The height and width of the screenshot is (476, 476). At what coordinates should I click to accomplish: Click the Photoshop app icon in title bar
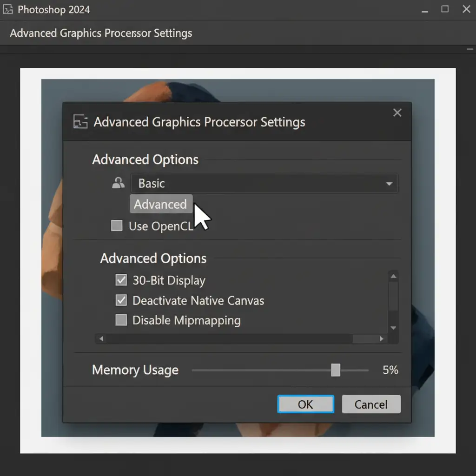pos(8,10)
